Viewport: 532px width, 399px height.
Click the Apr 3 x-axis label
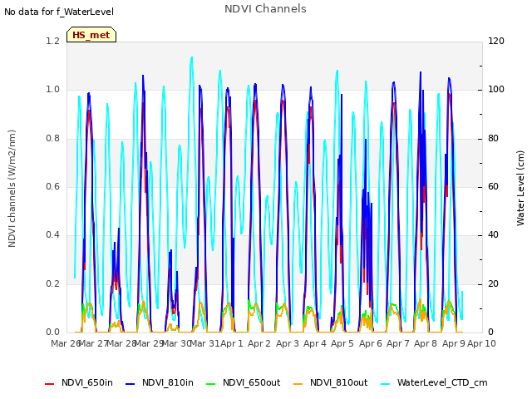(x=287, y=343)
